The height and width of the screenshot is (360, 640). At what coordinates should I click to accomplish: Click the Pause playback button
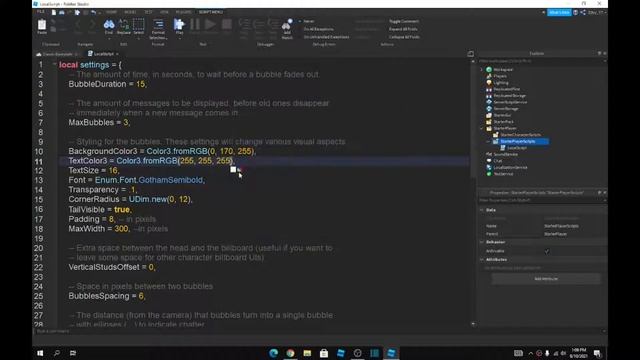(195, 24)
